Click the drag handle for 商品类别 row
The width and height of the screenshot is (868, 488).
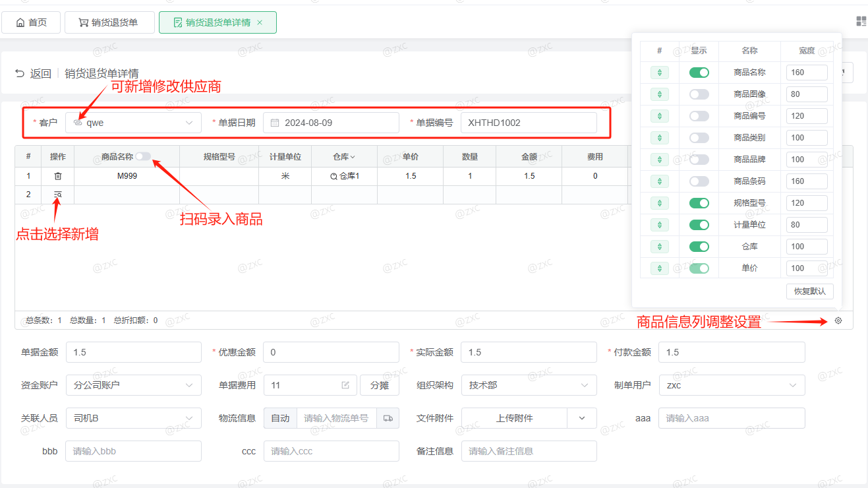tap(659, 138)
